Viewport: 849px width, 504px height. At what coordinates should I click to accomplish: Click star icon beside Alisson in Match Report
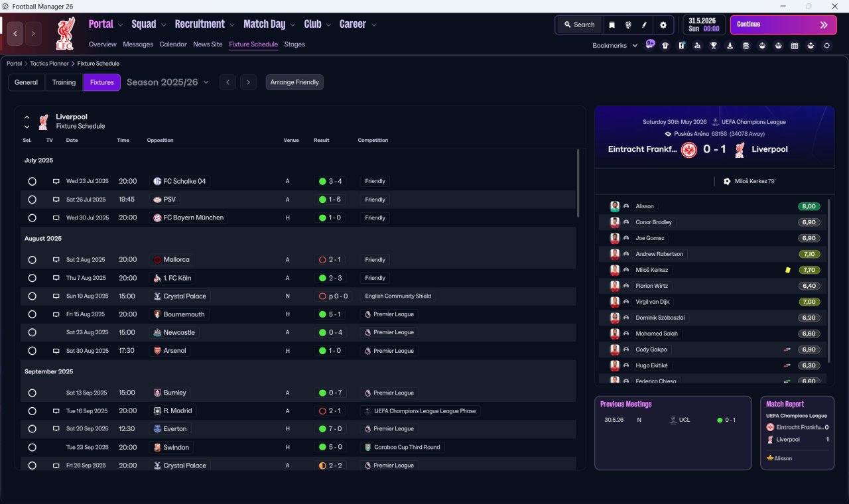(x=770, y=458)
